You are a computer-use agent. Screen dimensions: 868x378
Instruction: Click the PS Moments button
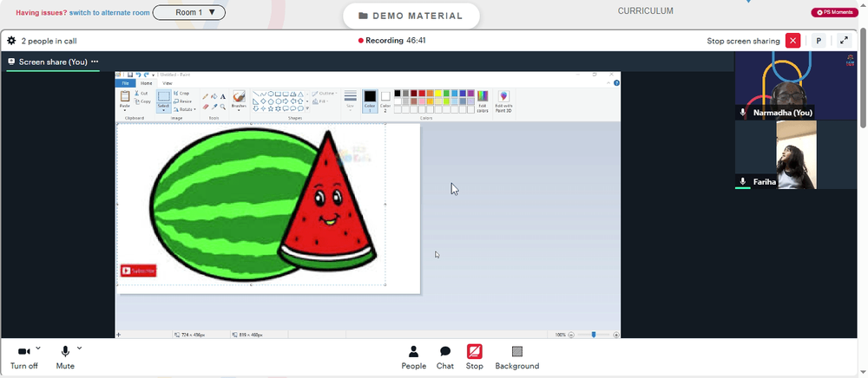coord(834,12)
